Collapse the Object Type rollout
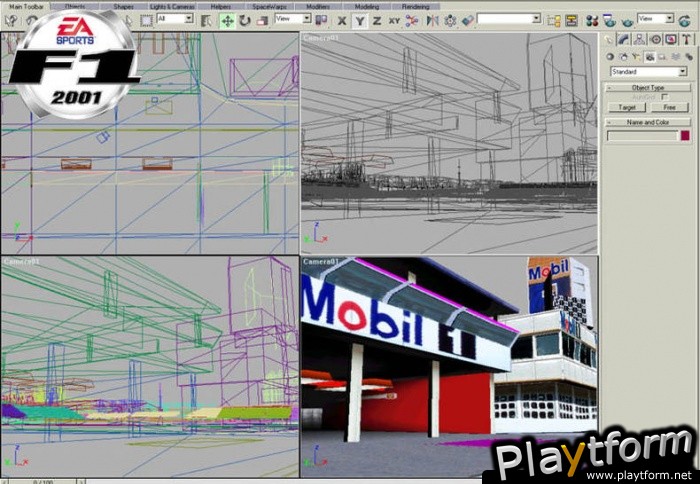The height and width of the screenshot is (484, 700). 648,88
